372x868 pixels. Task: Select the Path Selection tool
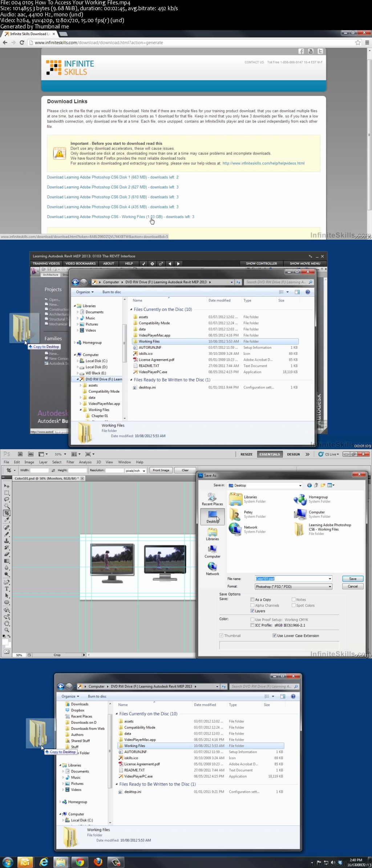(7, 595)
